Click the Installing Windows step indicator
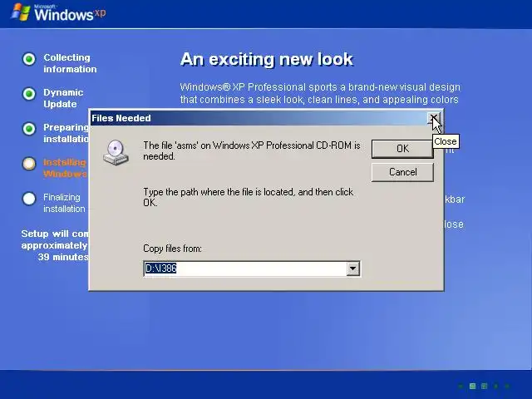The image size is (532, 399). 29,164
